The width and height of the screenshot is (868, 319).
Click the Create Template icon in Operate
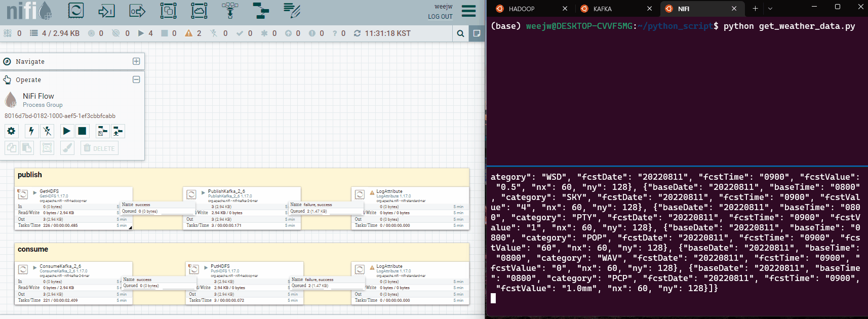102,131
